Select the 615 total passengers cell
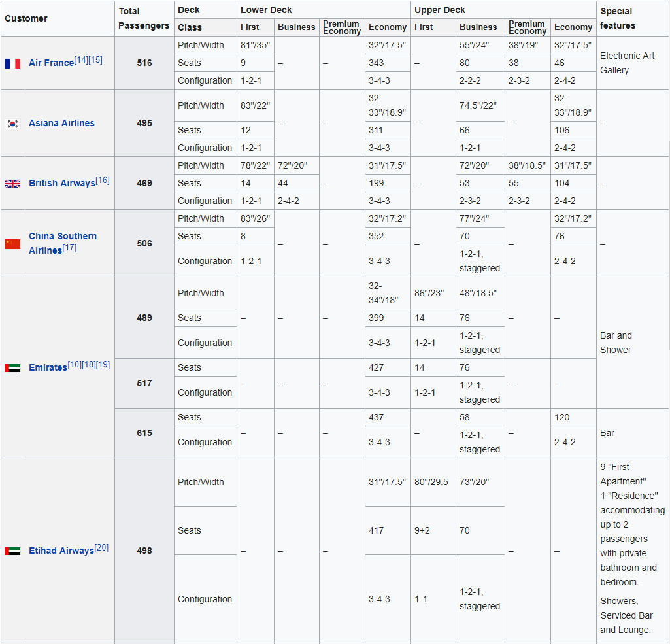This screenshot has width=670, height=644. [144, 433]
